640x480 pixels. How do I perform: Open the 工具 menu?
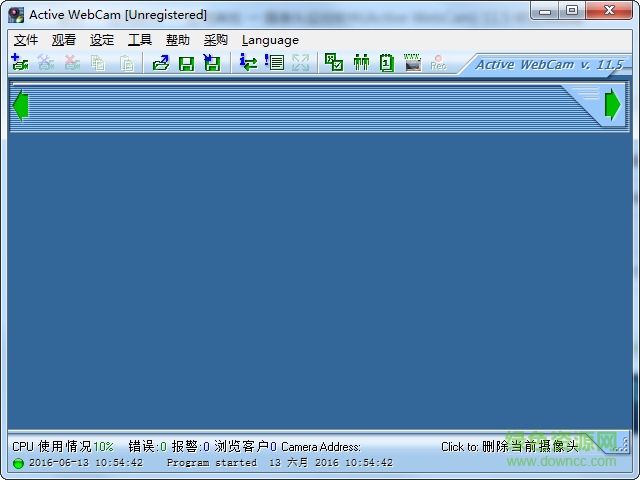tap(140, 40)
